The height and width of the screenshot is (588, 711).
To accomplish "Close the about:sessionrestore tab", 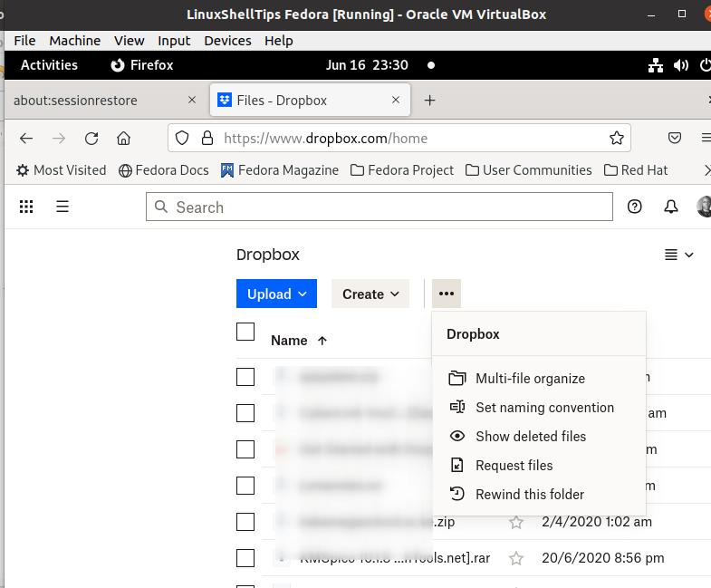I will [x=192, y=100].
